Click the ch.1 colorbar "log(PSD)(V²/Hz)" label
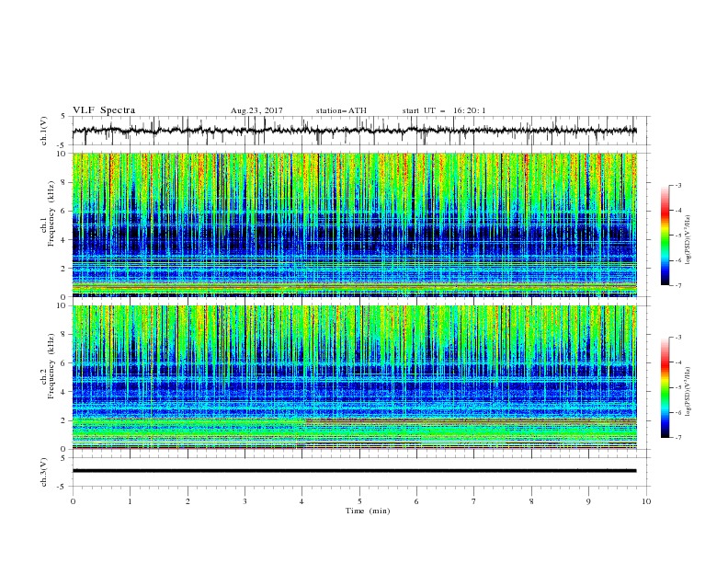Screen dimensions: 728x563 coord(688,240)
